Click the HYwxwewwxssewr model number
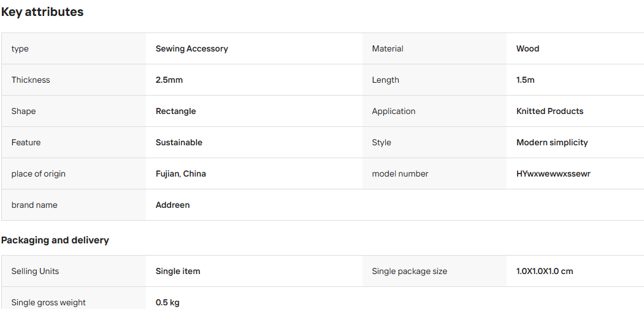Viewport: 644px width, 309px height. click(x=553, y=174)
